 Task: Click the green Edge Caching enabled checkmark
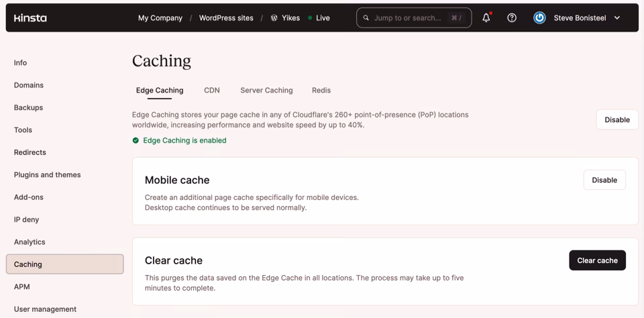(x=136, y=141)
